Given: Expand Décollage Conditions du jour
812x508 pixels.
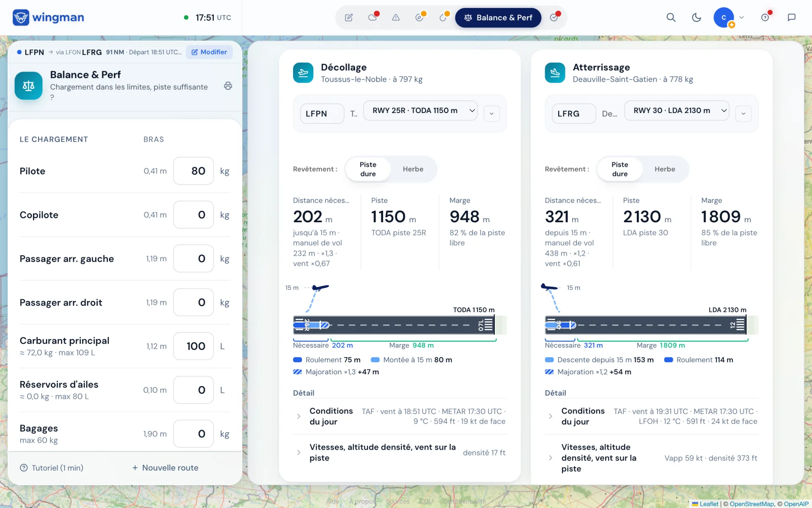Looking at the screenshot, I should pyautogui.click(x=400, y=417).
